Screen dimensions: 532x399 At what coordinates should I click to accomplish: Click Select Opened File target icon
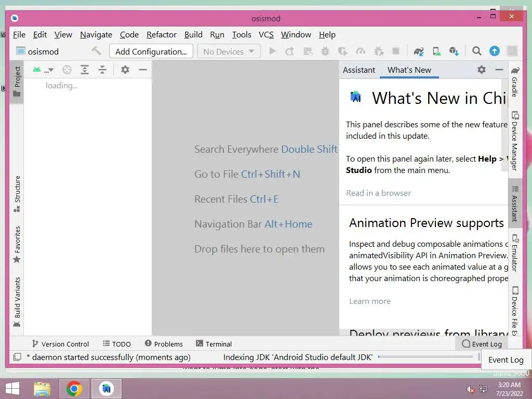67,70
